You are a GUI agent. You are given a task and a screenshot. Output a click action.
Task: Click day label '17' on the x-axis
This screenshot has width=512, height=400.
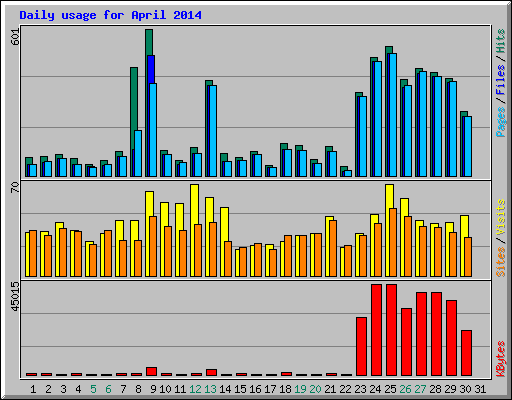tap(270, 389)
